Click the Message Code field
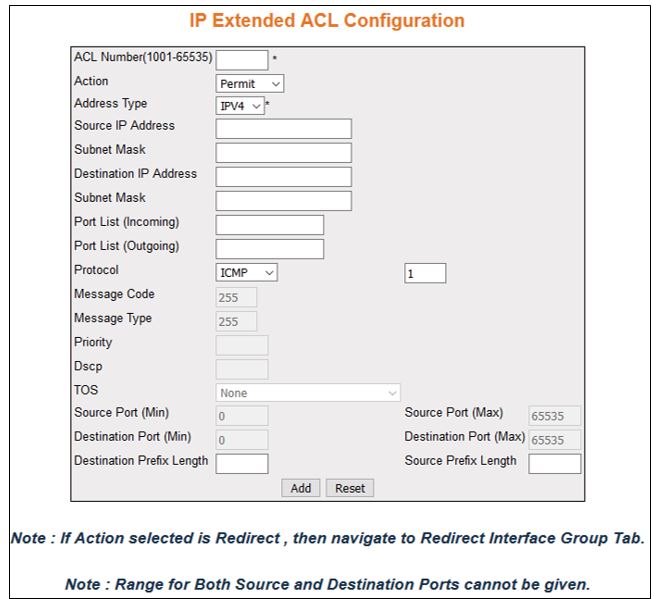 (236, 297)
